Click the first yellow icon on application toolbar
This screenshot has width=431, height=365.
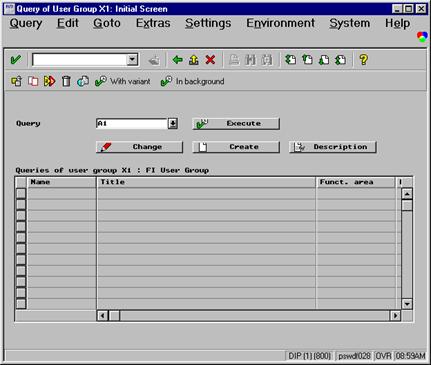(x=17, y=81)
